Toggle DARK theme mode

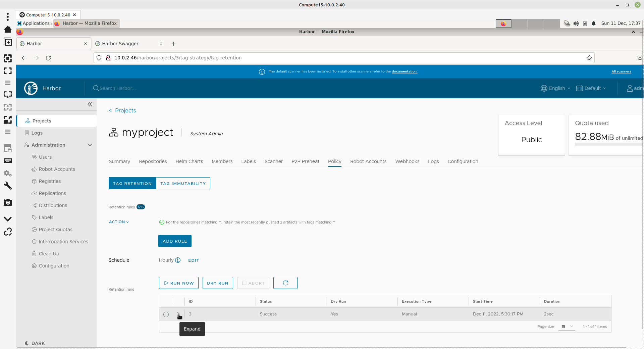tap(35, 343)
